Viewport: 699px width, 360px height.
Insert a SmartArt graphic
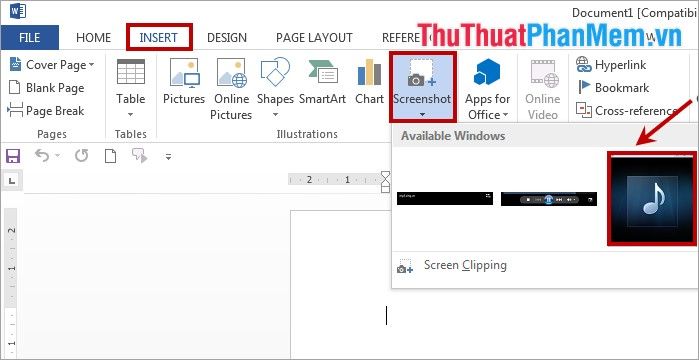[322, 82]
